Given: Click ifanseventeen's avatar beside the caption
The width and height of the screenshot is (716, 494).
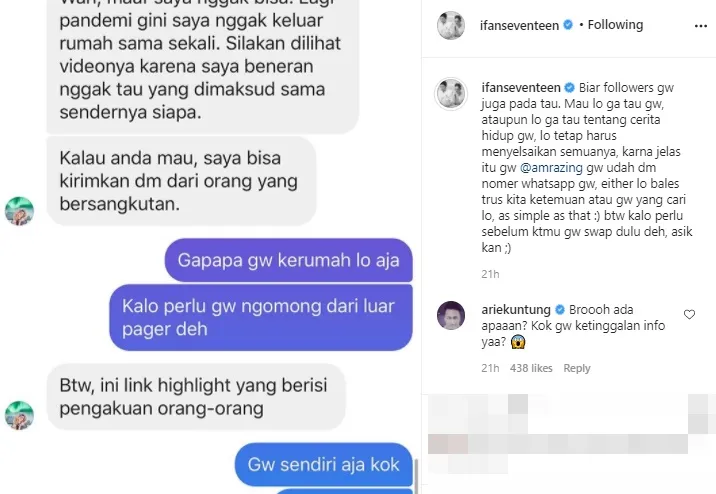Looking at the screenshot, I should [x=451, y=94].
